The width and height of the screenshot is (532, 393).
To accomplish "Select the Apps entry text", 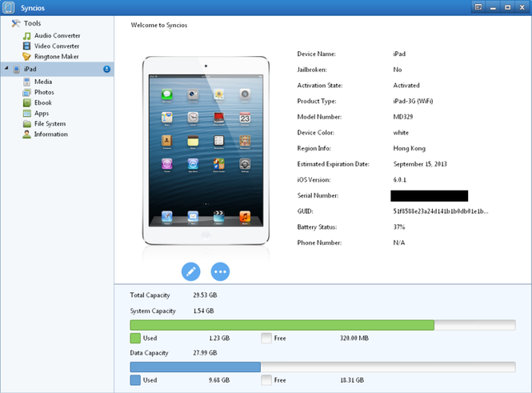I will 42,114.
